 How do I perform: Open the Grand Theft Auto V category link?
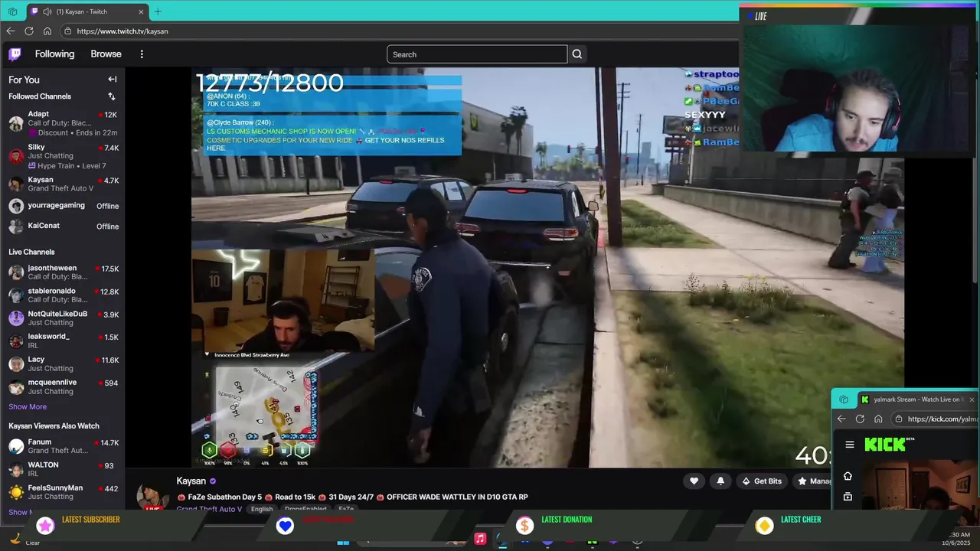pos(210,509)
